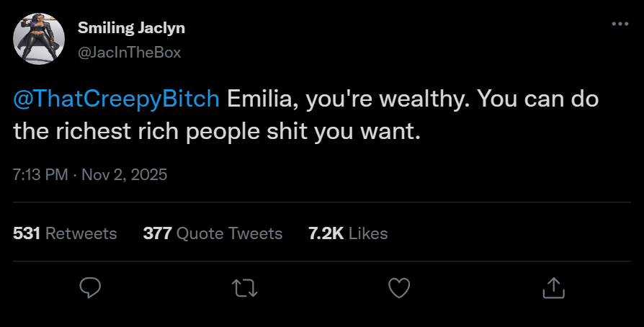View the Retweets list label
The width and height of the screenshot is (644, 327).
point(81,233)
